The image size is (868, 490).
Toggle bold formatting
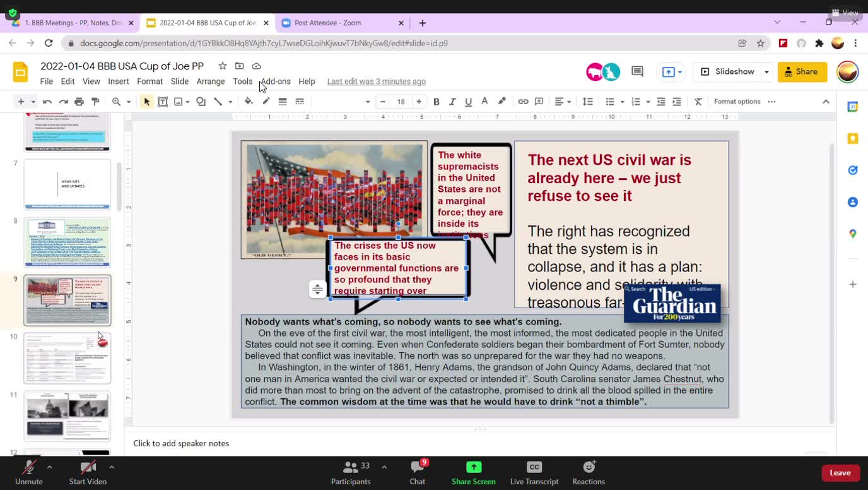pyautogui.click(x=436, y=102)
